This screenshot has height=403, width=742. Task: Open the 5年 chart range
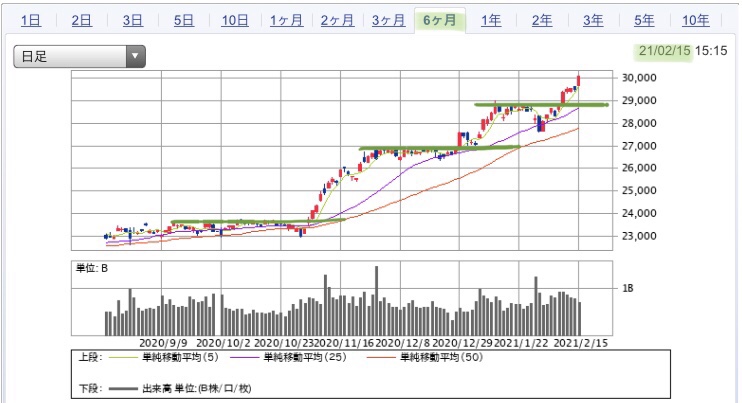pos(644,20)
